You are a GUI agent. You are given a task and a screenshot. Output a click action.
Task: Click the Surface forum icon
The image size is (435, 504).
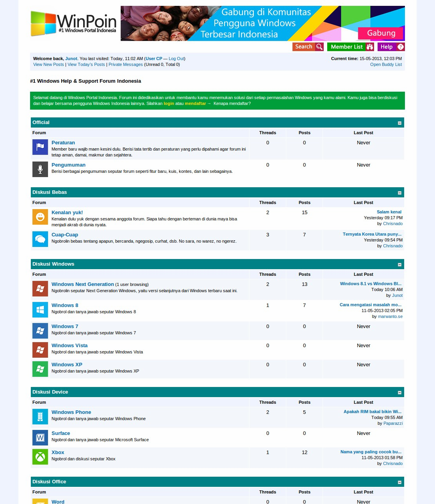pos(40,438)
